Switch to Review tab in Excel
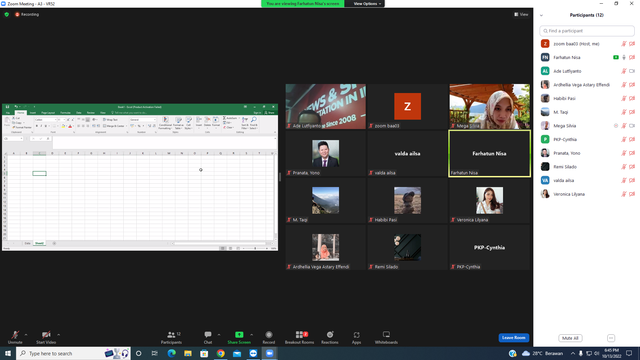Viewport: 640px width, 360px height. (91, 113)
